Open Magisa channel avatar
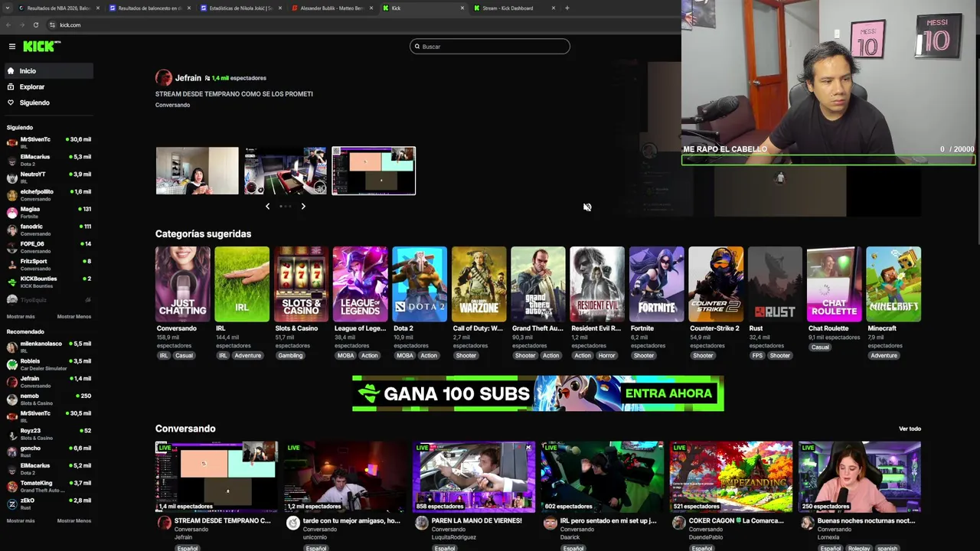Image resolution: width=980 pixels, height=551 pixels. [x=11, y=212]
